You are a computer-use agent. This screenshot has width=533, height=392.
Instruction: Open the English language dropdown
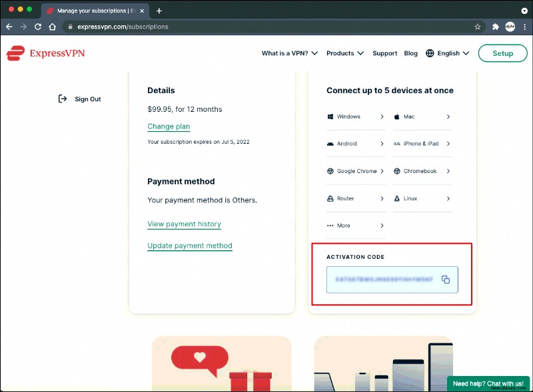point(453,53)
